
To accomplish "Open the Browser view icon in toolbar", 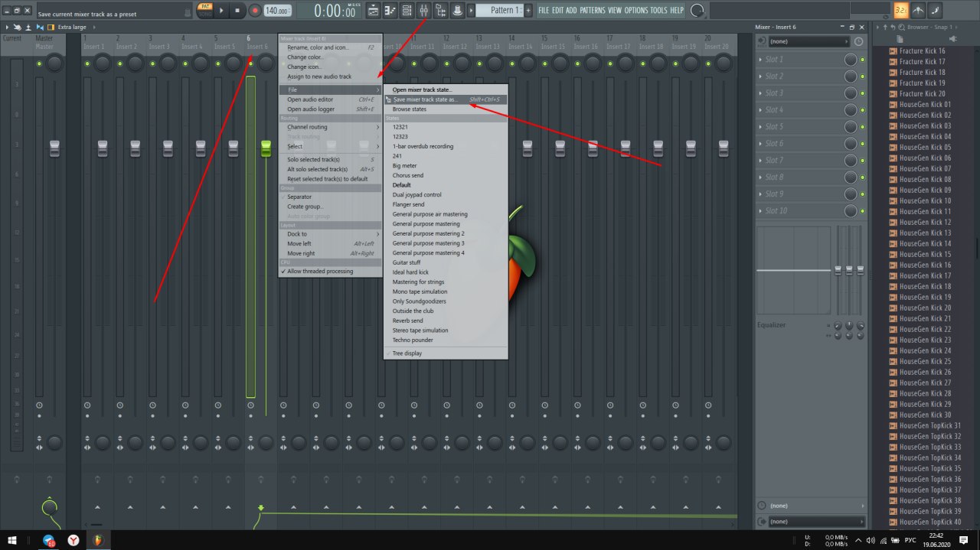I will pos(440,10).
